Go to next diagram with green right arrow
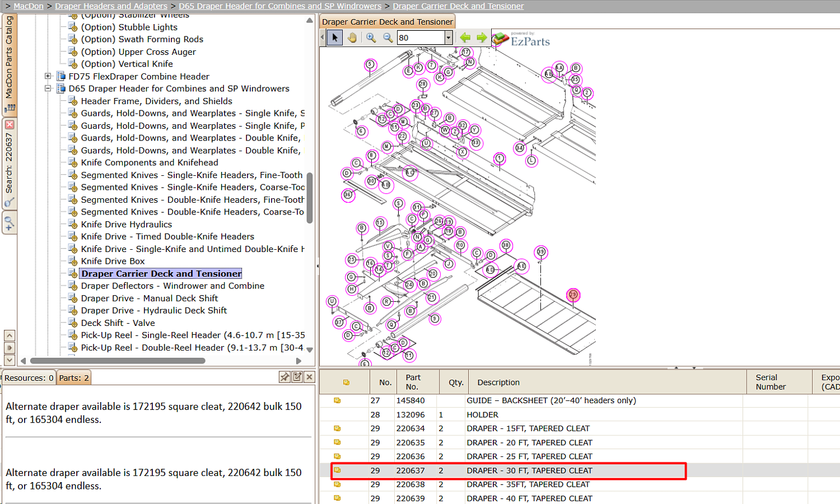 (x=482, y=38)
